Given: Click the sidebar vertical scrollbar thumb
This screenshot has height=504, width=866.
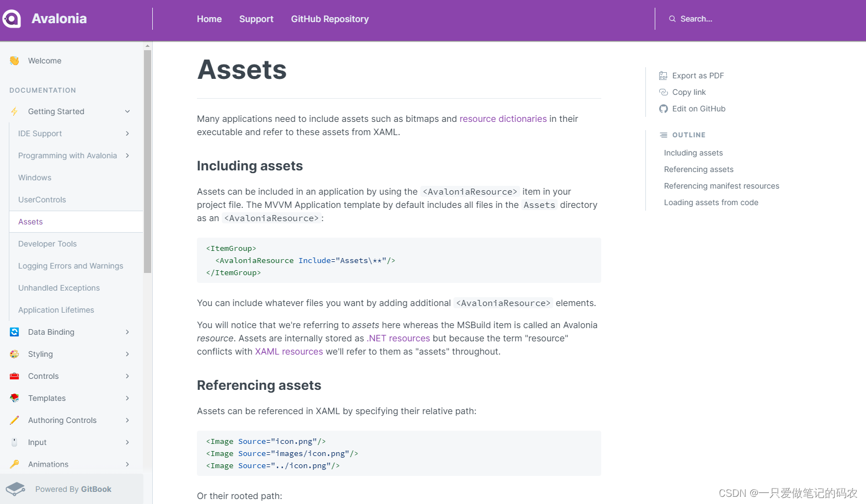Looking at the screenshot, I should click(x=147, y=161).
